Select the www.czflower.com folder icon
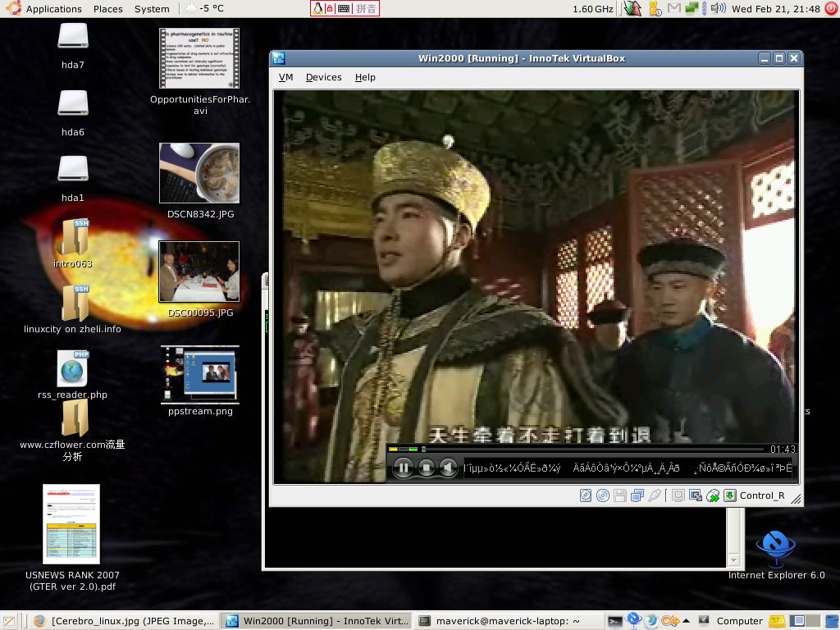840x630 pixels. (74, 418)
